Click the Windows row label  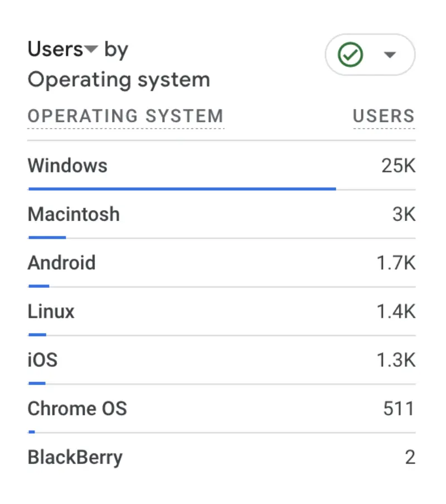[x=67, y=165]
